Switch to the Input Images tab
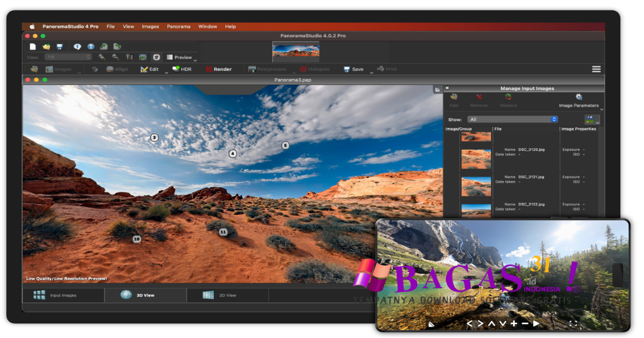This screenshot has height=338, width=644. pyautogui.click(x=64, y=295)
